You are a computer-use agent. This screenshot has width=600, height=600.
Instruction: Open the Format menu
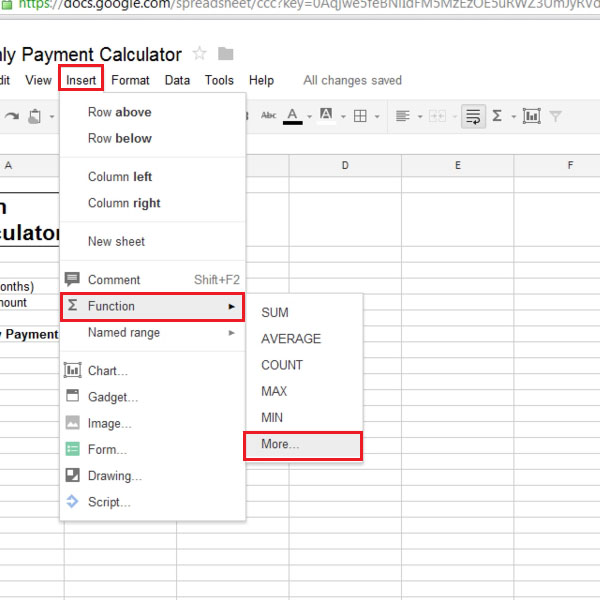pos(130,80)
